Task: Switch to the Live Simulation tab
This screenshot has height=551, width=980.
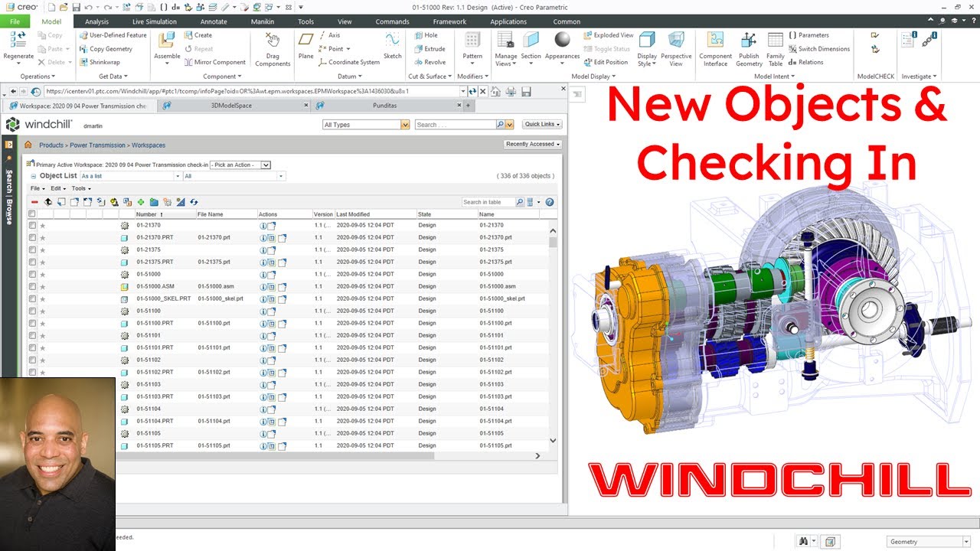Action: pyautogui.click(x=154, y=21)
